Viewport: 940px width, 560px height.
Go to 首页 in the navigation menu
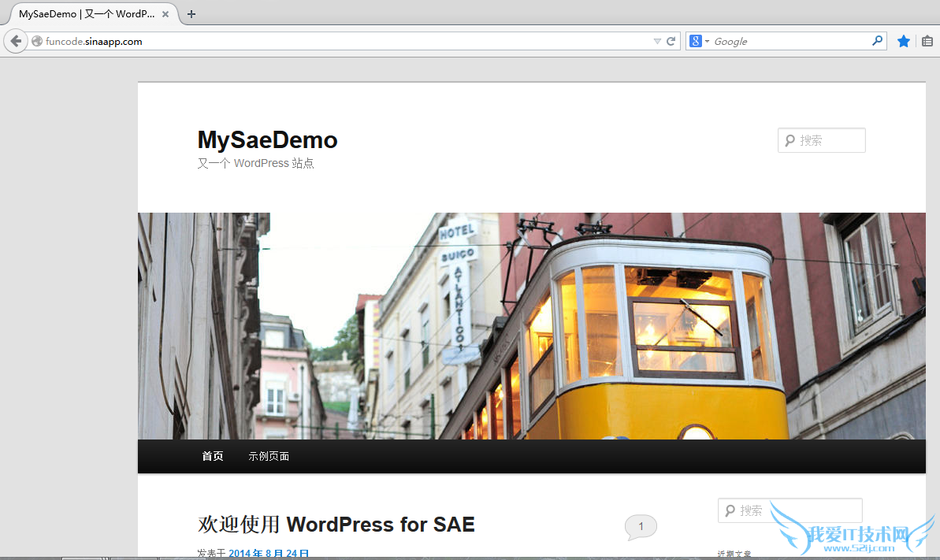[212, 456]
